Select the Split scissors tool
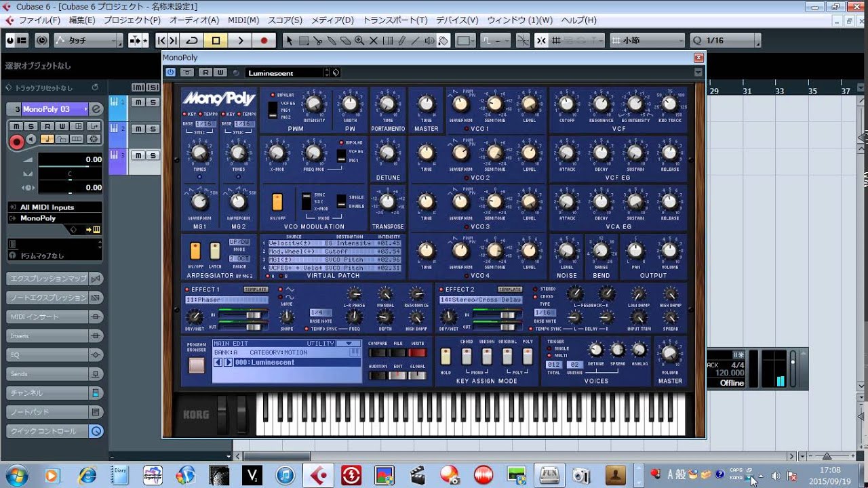Screen dimensions: 868x488 [318, 41]
